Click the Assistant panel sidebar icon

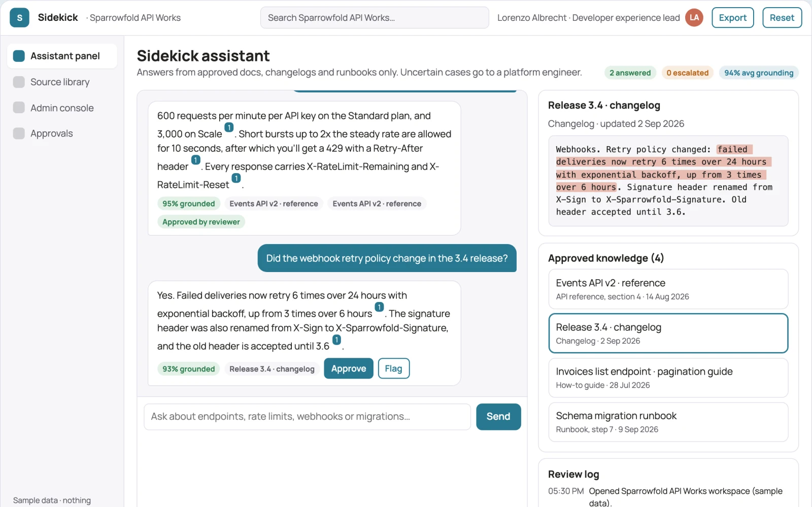click(19, 56)
